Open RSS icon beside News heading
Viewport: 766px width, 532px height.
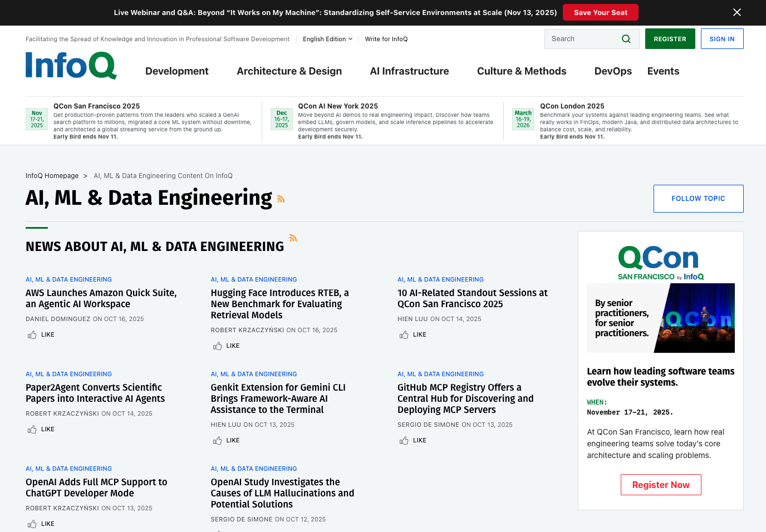[x=293, y=238]
